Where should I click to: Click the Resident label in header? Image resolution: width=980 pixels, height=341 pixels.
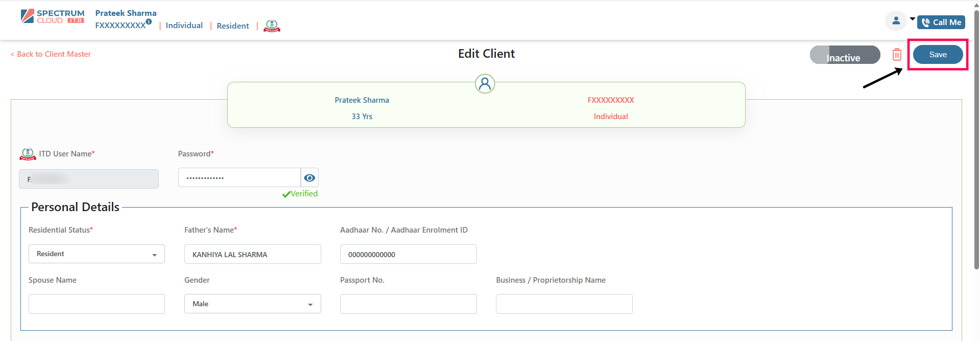point(233,26)
